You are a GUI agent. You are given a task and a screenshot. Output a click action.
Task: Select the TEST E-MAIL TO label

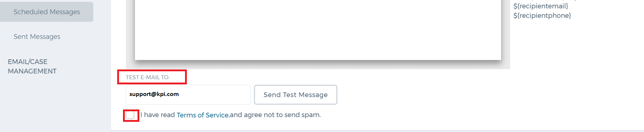tap(148, 77)
